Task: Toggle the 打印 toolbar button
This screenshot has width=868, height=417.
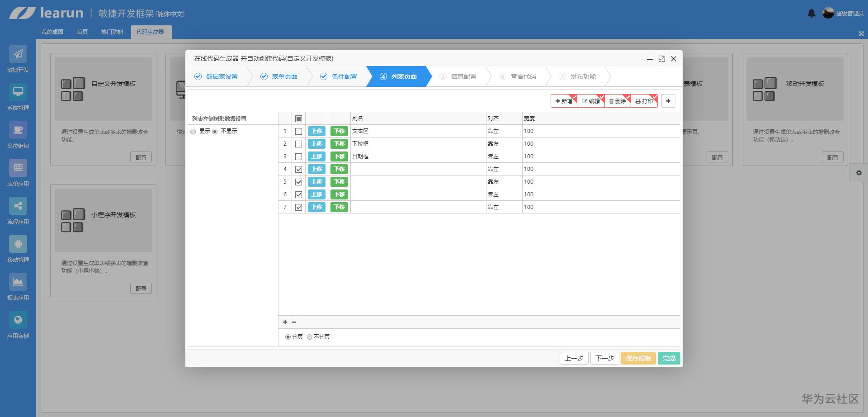Action: coord(644,101)
